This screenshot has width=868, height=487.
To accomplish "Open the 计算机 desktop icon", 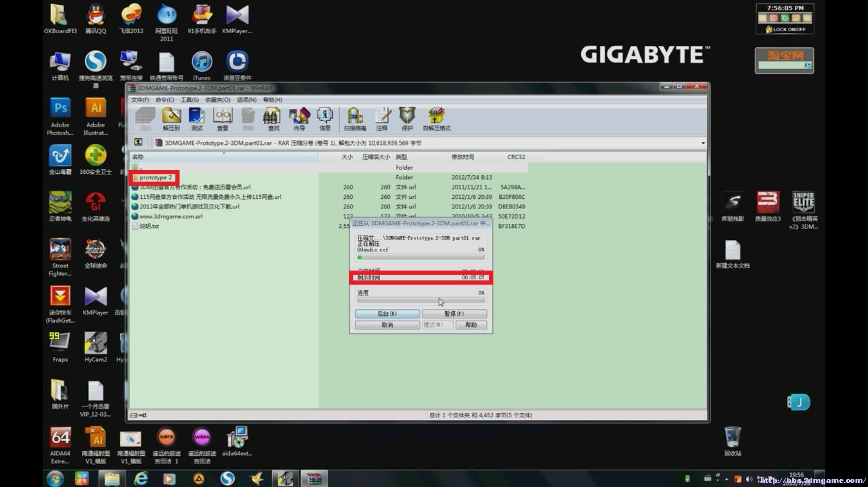I will [60, 66].
